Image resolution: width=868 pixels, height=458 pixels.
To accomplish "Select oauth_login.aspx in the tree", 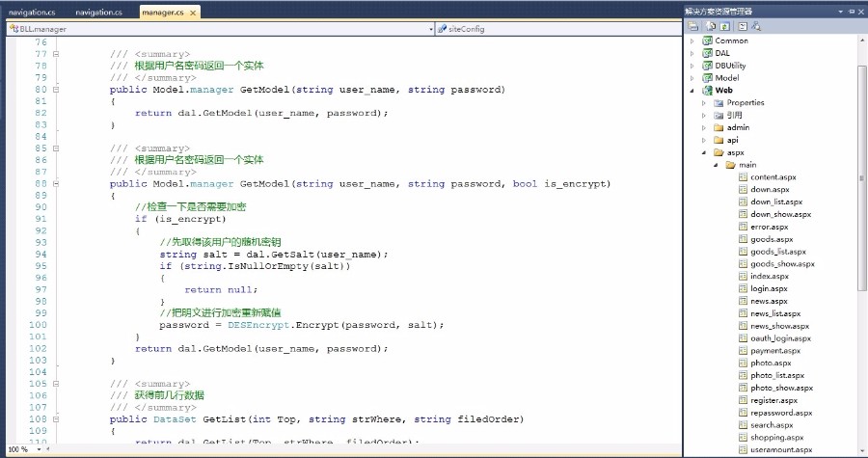I will pos(780,338).
